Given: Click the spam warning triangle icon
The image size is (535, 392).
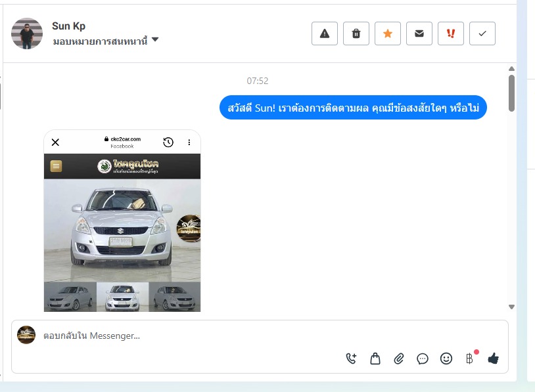Looking at the screenshot, I should click(x=325, y=33).
